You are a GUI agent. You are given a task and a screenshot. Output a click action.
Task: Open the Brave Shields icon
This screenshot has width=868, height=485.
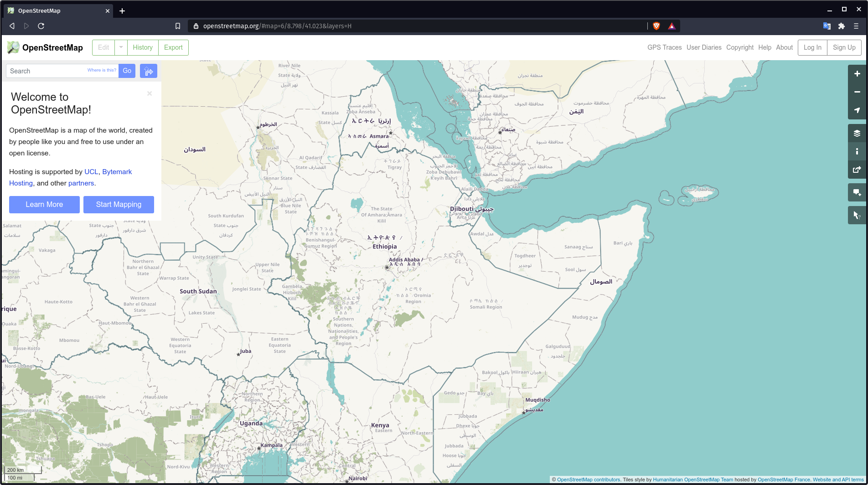coord(656,26)
